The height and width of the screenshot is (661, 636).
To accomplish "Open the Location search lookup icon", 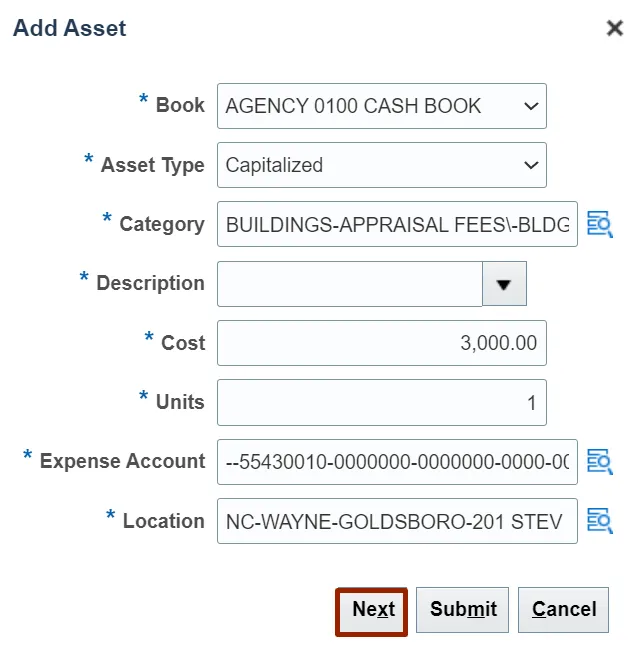I will [x=599, y=521].
